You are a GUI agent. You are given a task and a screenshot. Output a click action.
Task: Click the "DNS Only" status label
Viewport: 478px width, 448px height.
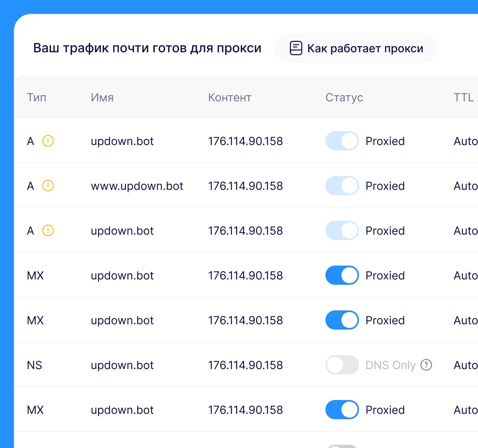(391, 365)
